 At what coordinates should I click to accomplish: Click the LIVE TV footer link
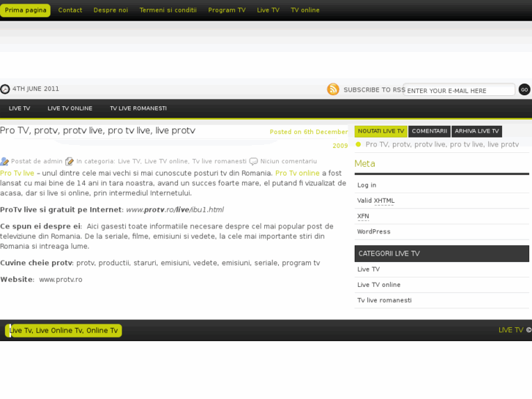[x=511, y=330]
